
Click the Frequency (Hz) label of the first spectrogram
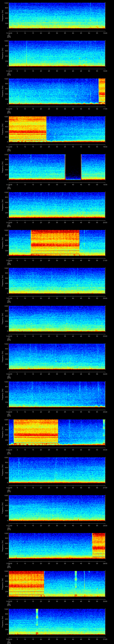(3, 16)
